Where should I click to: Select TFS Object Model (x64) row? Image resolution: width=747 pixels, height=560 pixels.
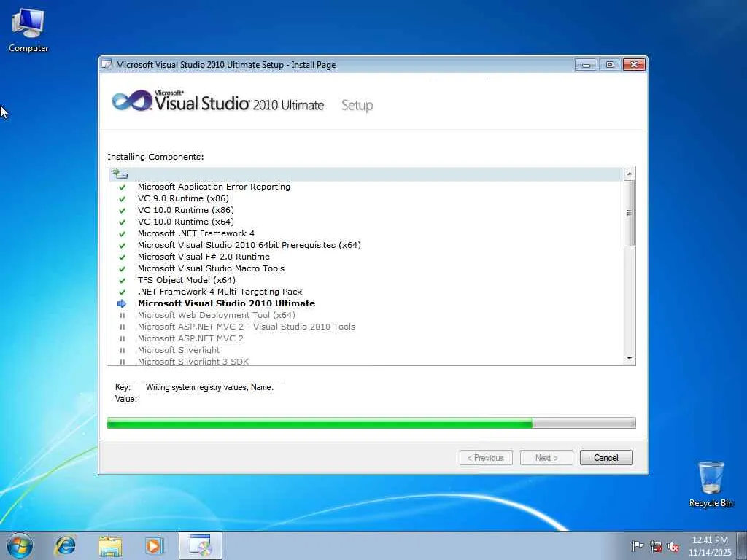[365, 280]
